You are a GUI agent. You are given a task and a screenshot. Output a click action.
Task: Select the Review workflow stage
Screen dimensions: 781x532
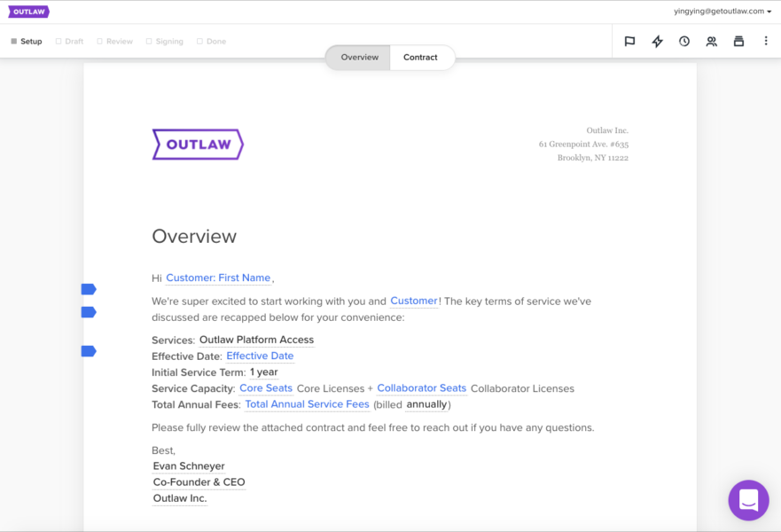click(x=114, y=42)
